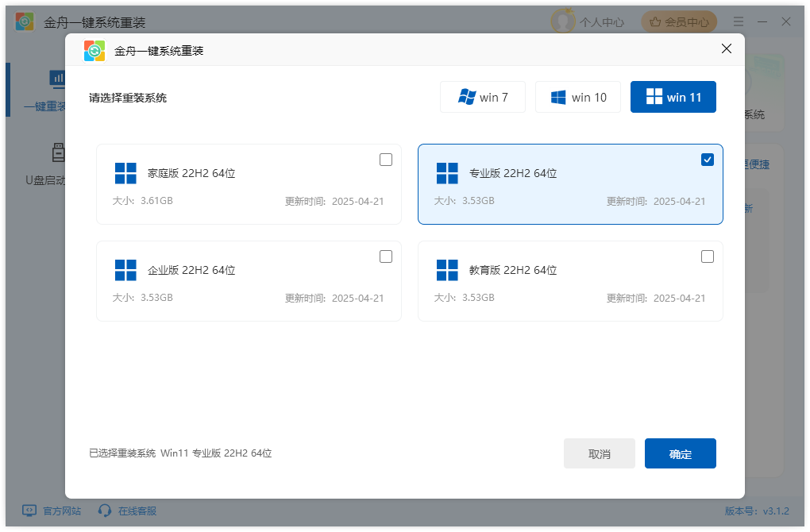Open the 官方网站 monitor icon
810x532 pixels.
29,511
